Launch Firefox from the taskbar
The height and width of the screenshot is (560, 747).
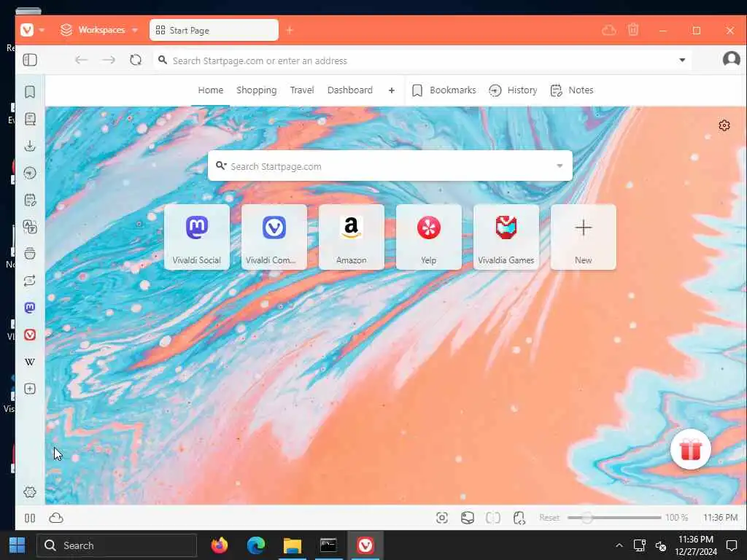219,545
